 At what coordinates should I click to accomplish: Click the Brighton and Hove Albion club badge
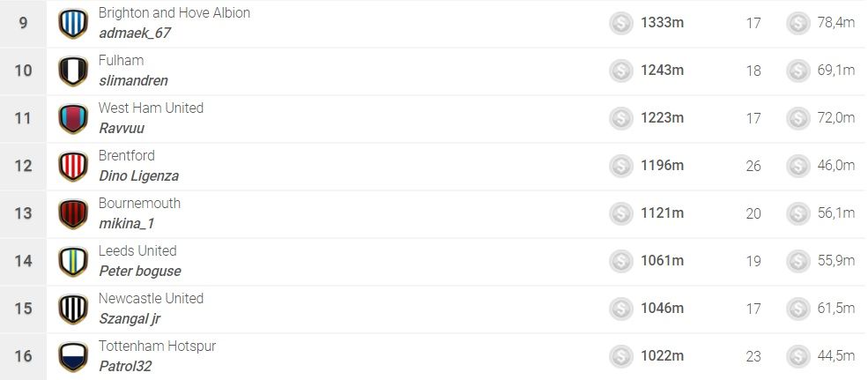[x=72, y=24]
